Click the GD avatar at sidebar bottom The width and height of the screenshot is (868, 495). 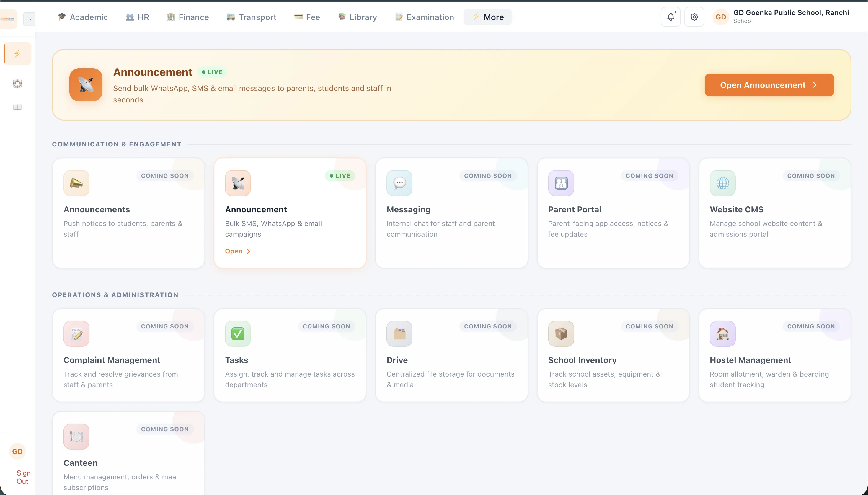pyautogui.click(x=17, y=452)
